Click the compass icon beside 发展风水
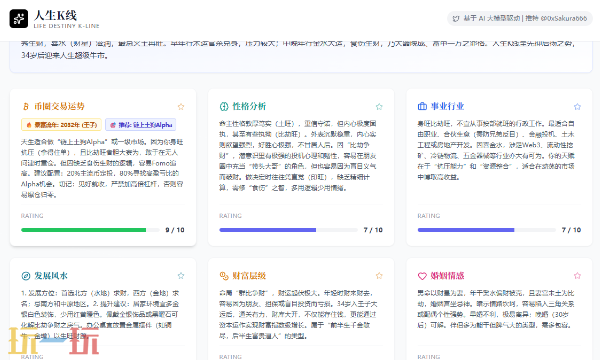 click(x=26, y=276)
